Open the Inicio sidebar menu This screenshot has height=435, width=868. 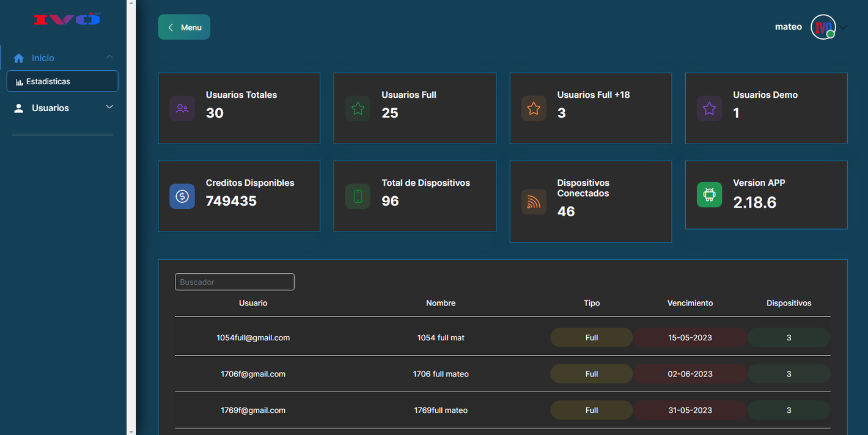[x=63, y=57]
